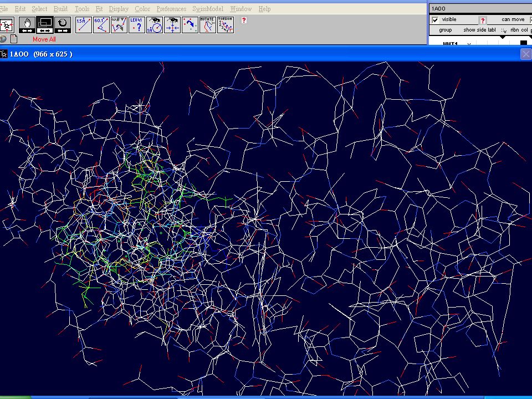Open the Fit menu
The width and height of the screenshot is (532, 399).
[x=99, y=9]
